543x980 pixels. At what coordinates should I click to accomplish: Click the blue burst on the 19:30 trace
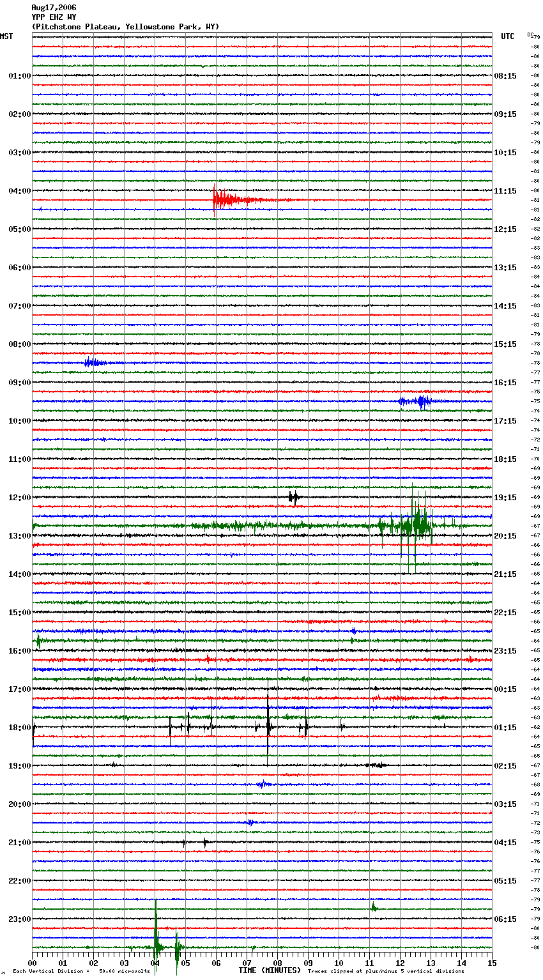click(263, 784)
